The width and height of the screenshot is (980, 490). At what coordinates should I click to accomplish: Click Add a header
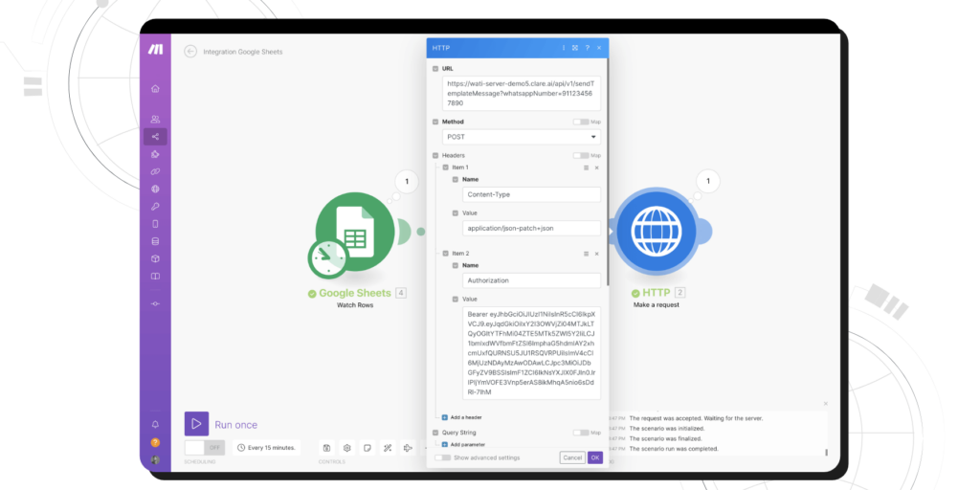point(462,417)
